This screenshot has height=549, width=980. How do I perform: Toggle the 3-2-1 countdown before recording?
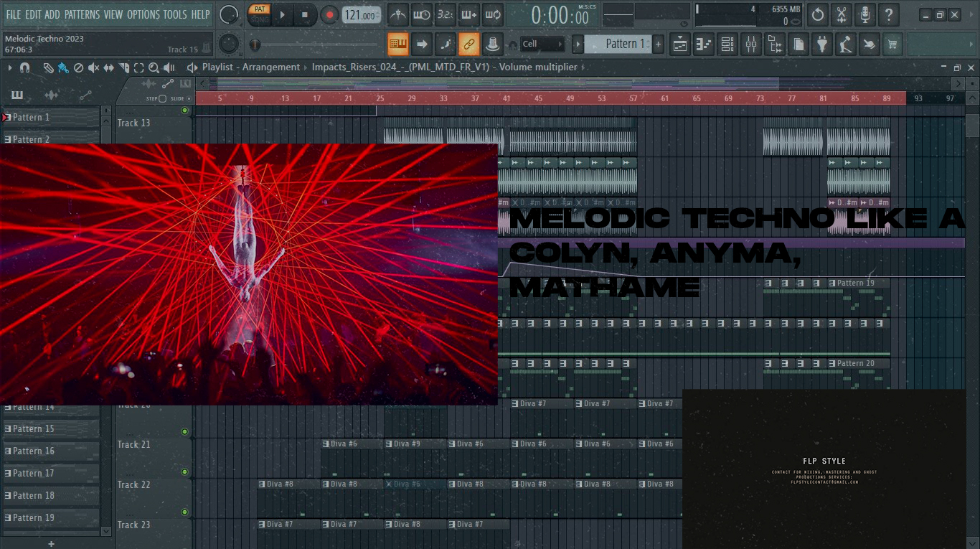click(x=445, y=14)
